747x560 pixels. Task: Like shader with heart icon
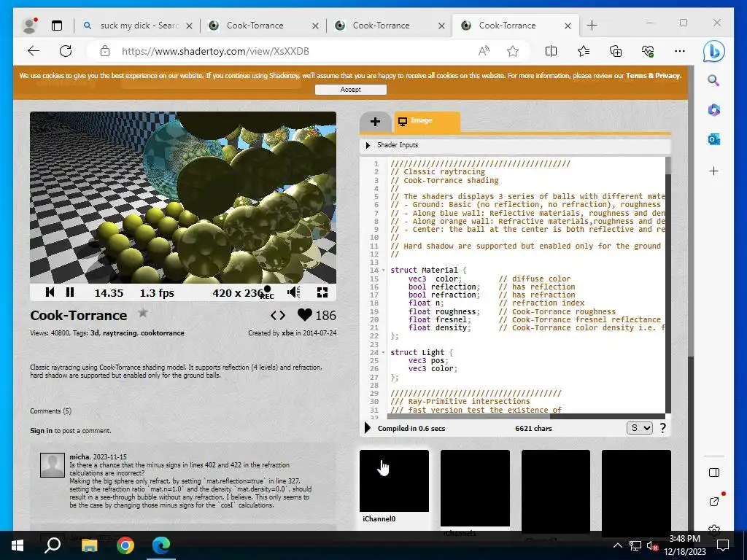[305, 315]
